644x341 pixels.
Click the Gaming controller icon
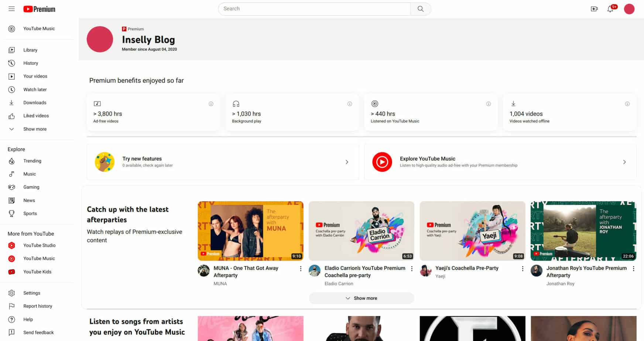click(x=12, y=187)
